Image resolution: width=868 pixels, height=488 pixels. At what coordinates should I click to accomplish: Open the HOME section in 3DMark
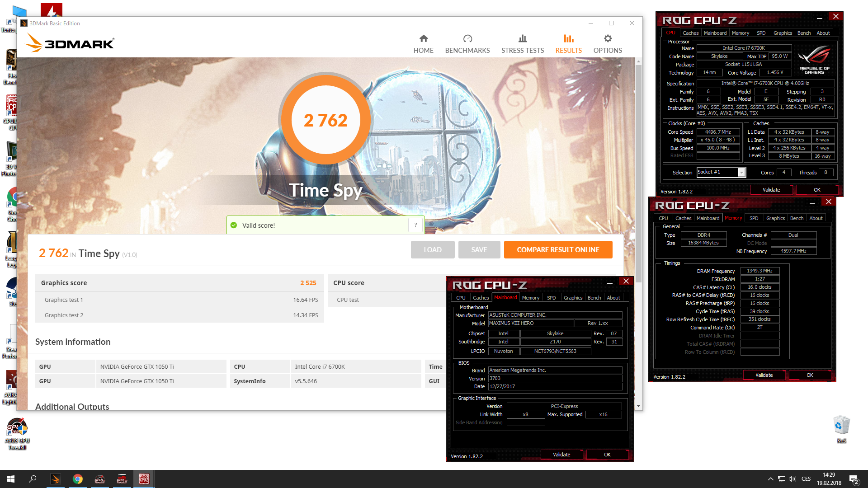[423, 44]
